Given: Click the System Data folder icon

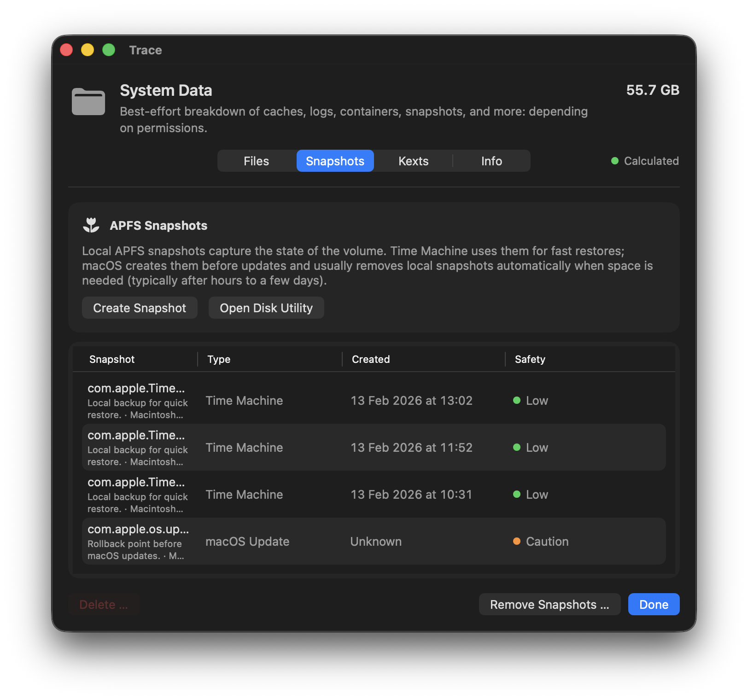Looking at the screenshot, I should (88, 101).
